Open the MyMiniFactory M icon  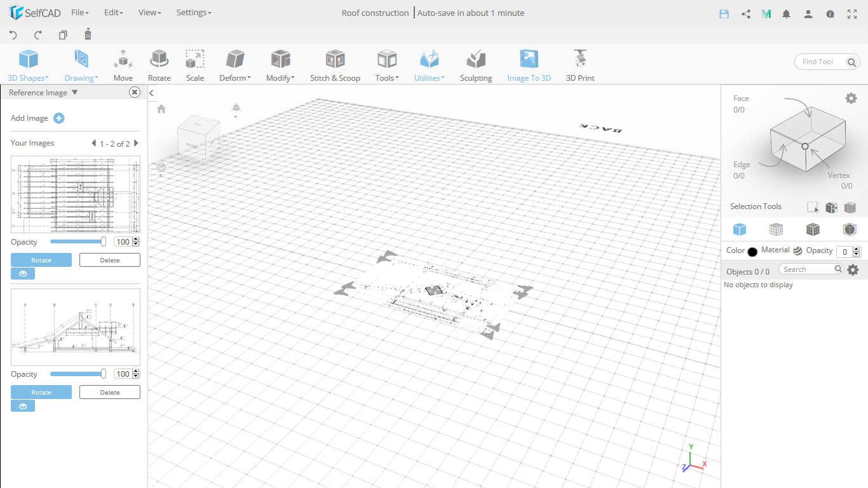pyautogui.click(x=766, y=13)
